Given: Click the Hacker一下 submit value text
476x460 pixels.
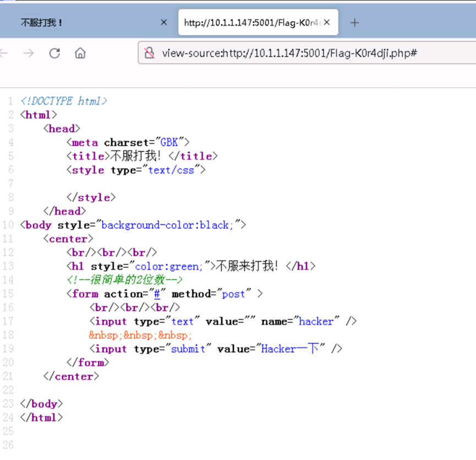Looking at the screenshot, I should 289,348.
